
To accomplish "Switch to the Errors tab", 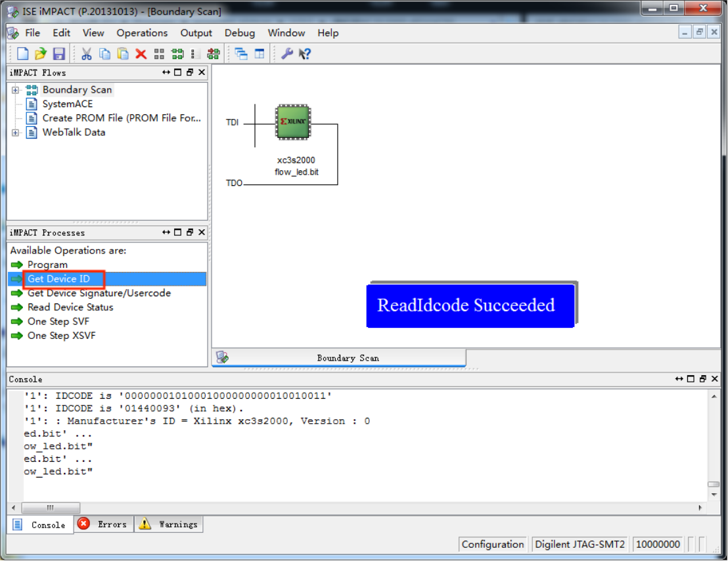I will click(104, 524).
